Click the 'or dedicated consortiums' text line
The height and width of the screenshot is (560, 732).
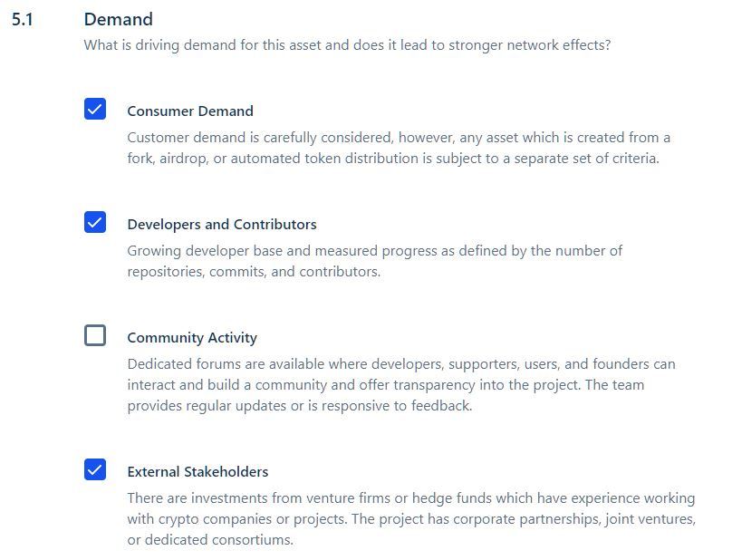(210, 540)
